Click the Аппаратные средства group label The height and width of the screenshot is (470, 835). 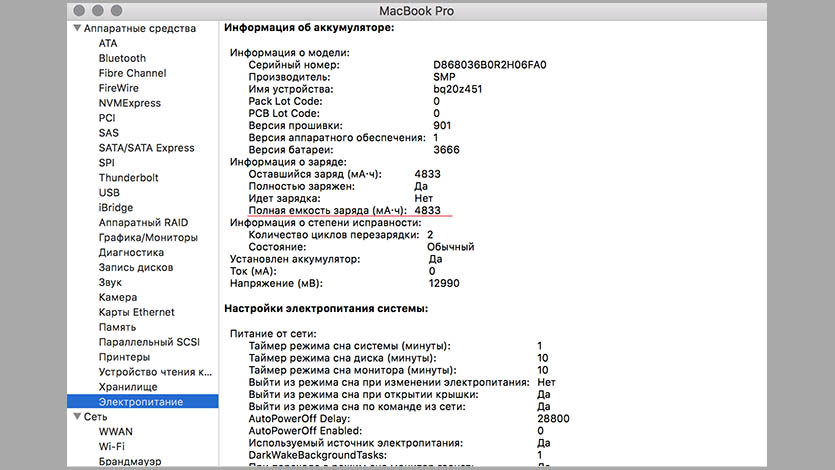click(x=140, y=28)
